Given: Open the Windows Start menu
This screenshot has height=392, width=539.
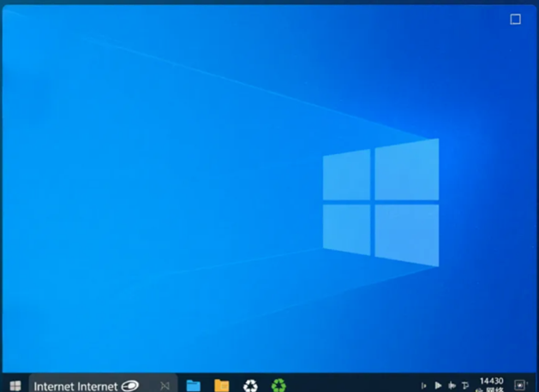Looking at the screenshot, I should [15, 385].
